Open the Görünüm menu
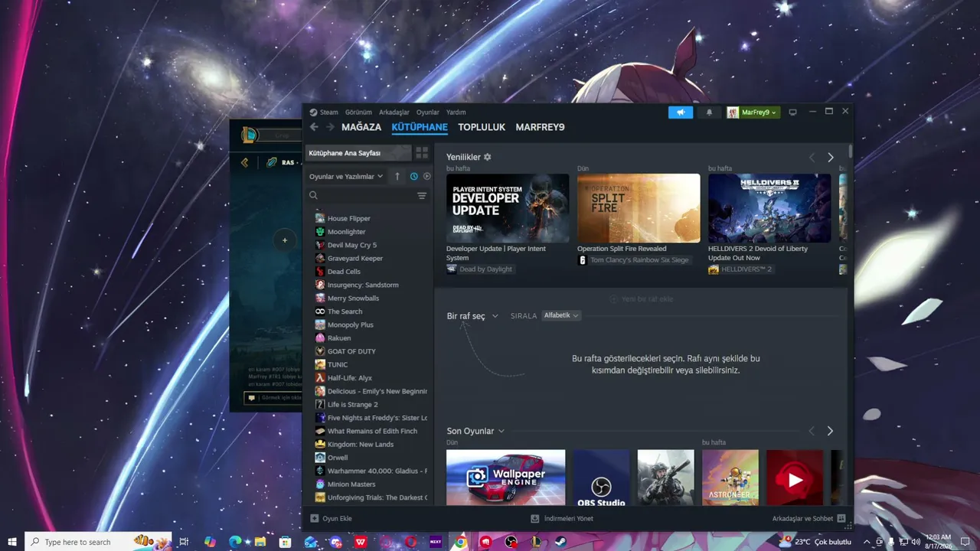Viewport: 980px width, 551px height. point(358,112)
